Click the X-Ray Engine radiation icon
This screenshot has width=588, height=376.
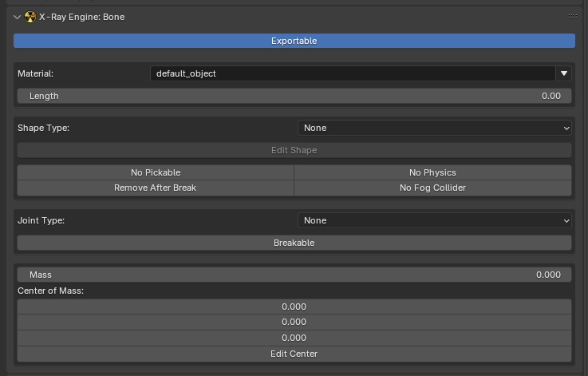click(x=30, y=17)
